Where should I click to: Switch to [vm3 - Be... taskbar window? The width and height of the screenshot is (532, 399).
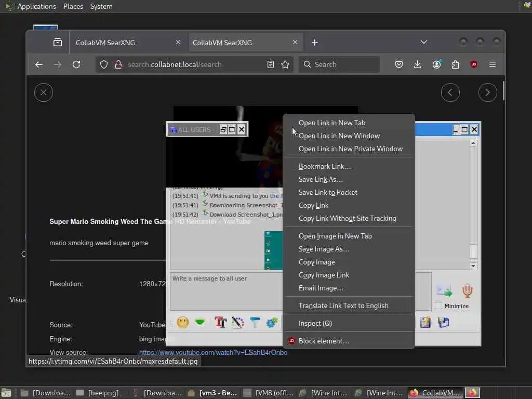coord(212,393)
